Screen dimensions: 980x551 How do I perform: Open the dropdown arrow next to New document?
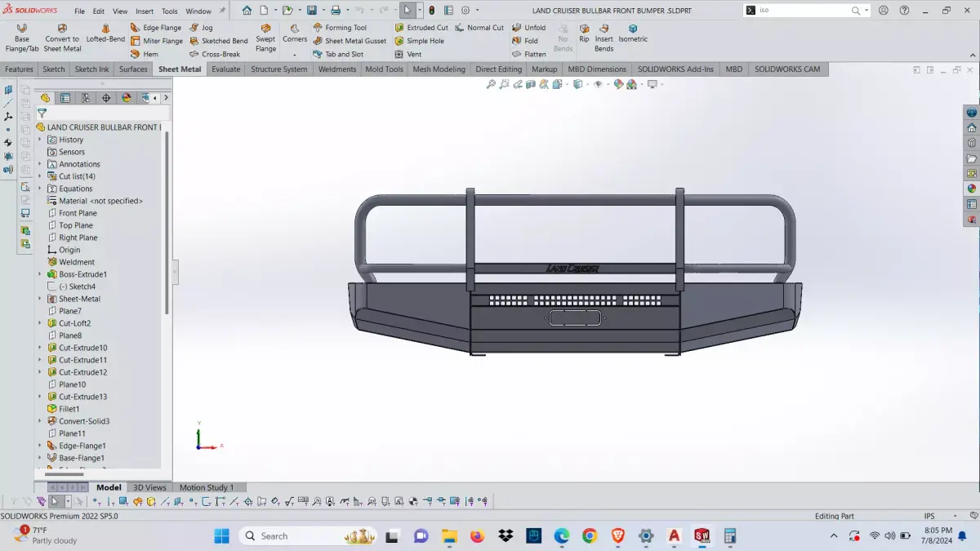tap(274, 11)
